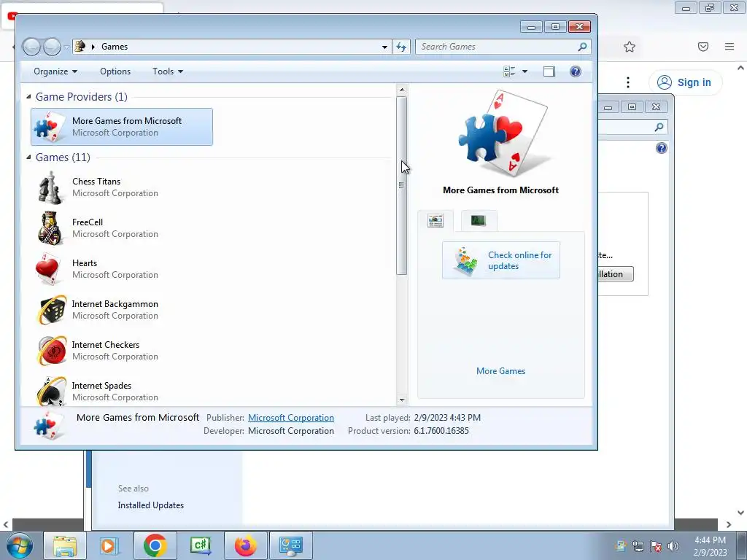Click the Games folder icon in the address bar
The image size is (747, 560).
click(80, 46)
